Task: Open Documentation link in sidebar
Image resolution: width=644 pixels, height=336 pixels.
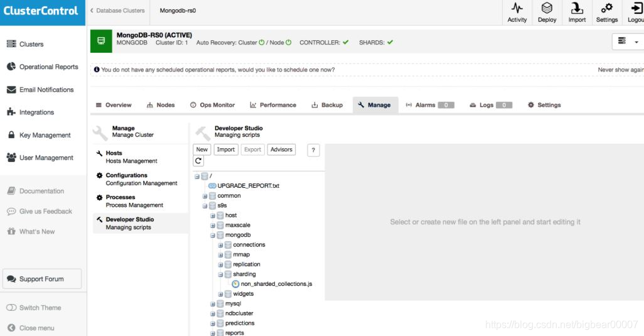Action: [35, 191]
